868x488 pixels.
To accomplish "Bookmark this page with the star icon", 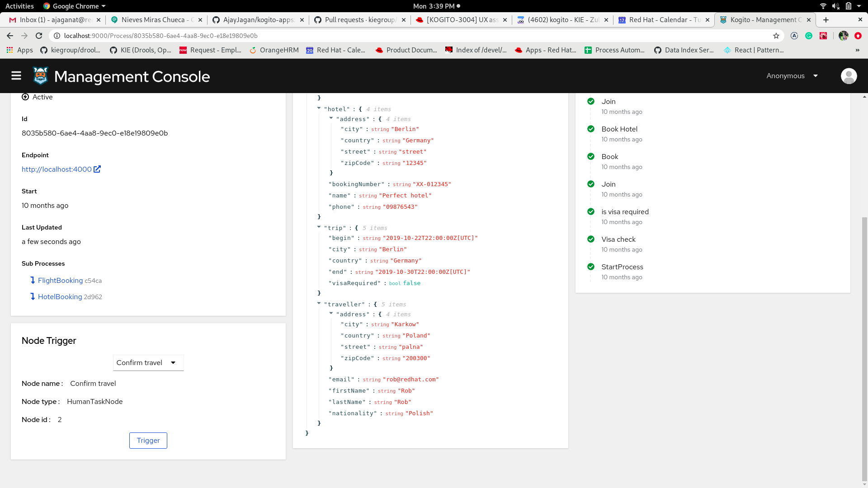I will [x=776, y=36].
